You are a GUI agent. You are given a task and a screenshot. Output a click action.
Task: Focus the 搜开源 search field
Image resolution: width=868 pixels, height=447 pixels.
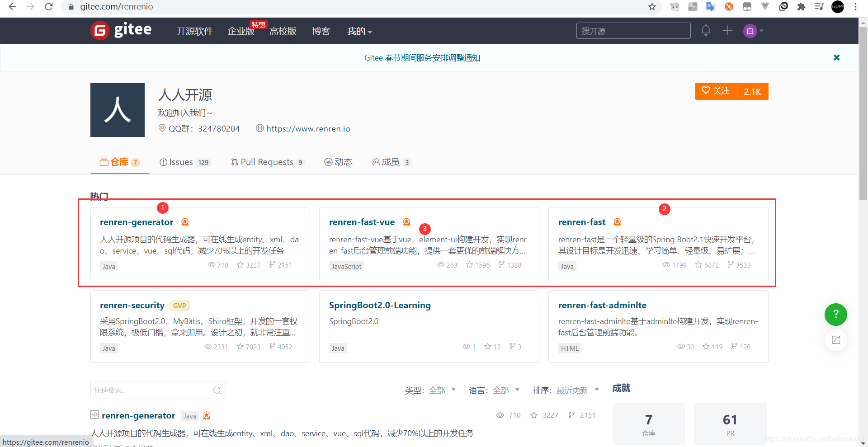[633, 31]
